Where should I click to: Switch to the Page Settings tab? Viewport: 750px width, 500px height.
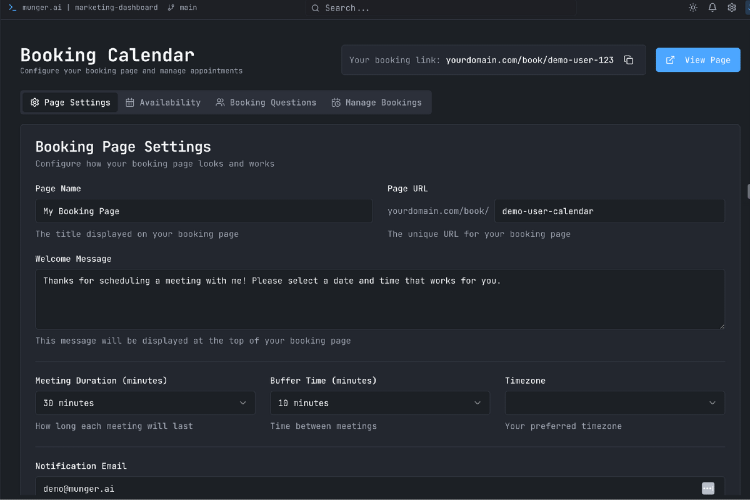(x=70, y=102)
